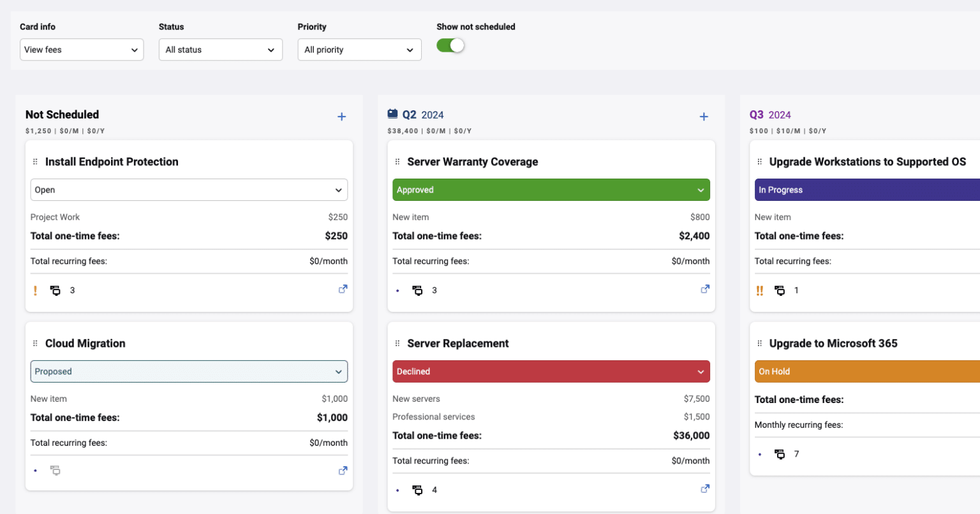Image resolution: width=980 pixels, height=514 pixels.
Task: Click the priority dot on Server Replacement card
Action: click(397, 490)
